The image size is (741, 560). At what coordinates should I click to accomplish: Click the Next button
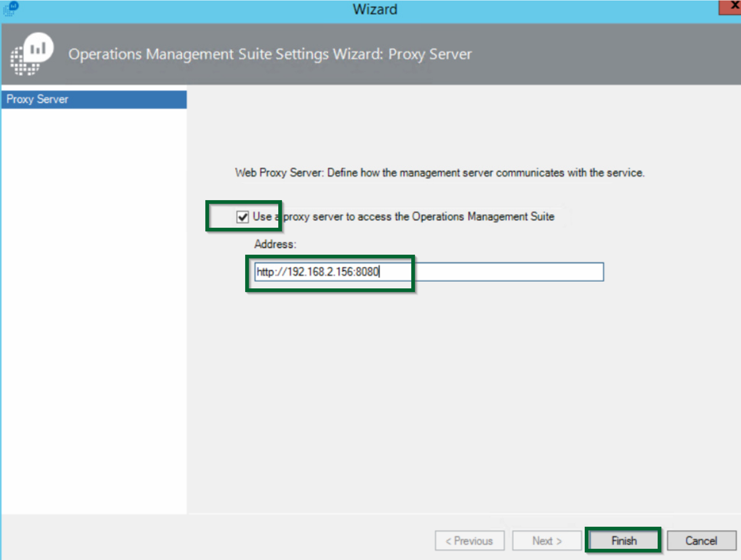tap(547, 540)
